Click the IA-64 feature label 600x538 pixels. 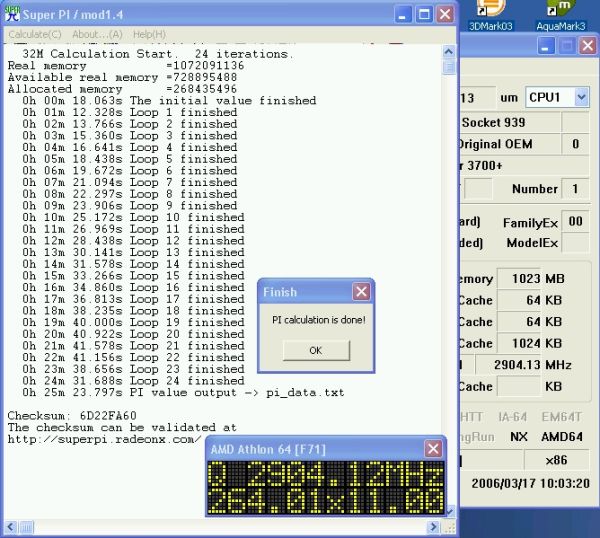pyautogui.click(x=513, y=417)
